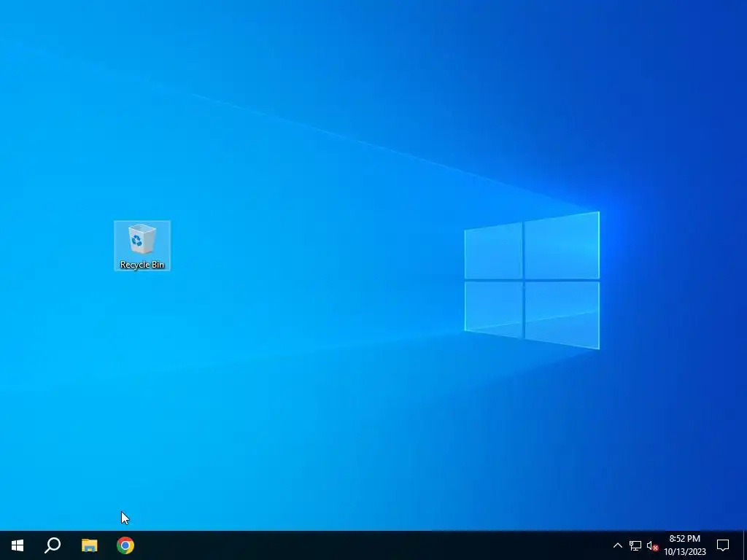
Task: Launch File Explorer from taskbar
Action: coord(89,545)
